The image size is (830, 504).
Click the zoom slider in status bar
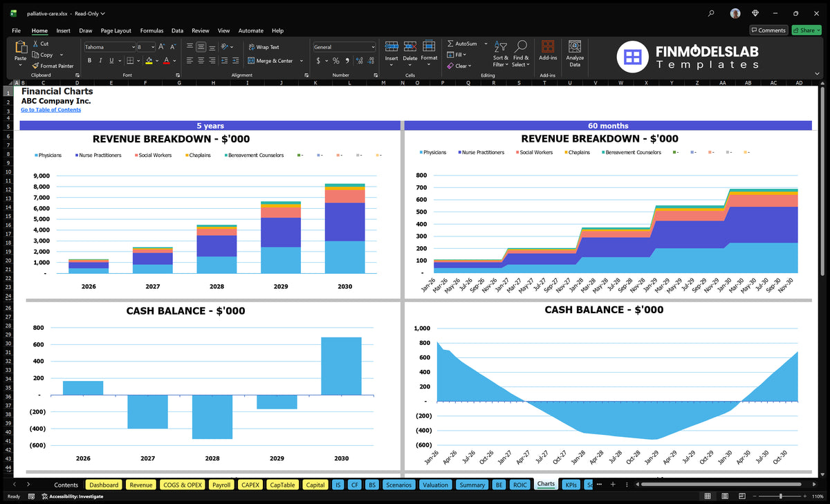click(x=780, y=496)
